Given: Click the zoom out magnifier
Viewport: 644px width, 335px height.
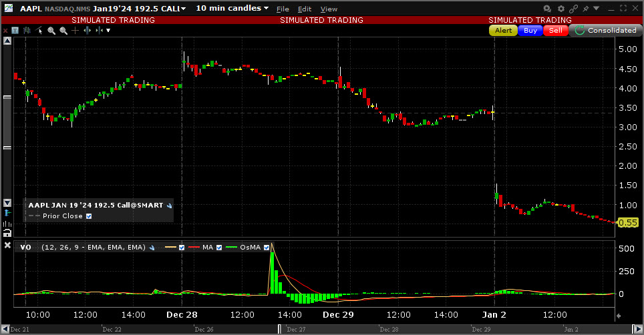Looking at the screenshot, I should (63, 30).
